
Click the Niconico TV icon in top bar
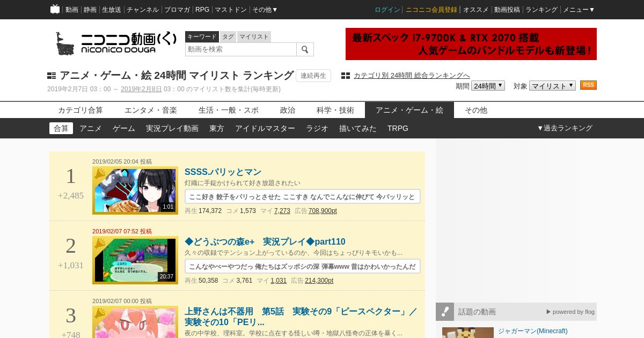pos(55,9)
